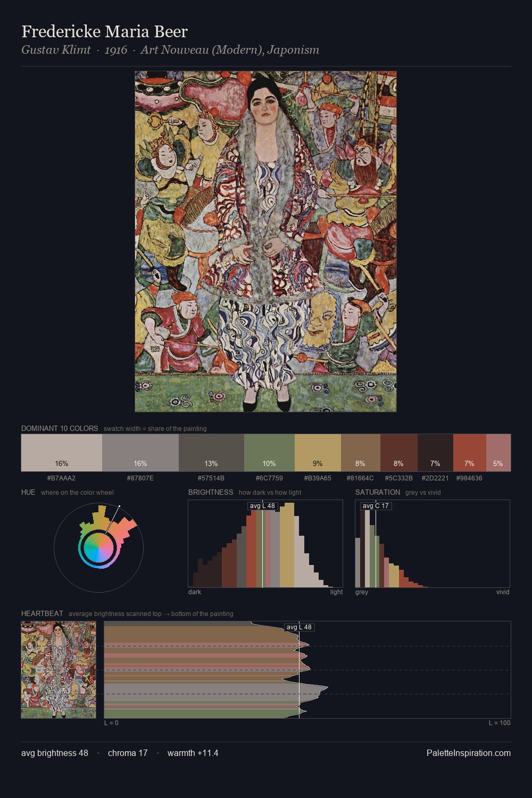Select the 10% green swatch #6C7759

pyautogui.click(x=269, y=453)
